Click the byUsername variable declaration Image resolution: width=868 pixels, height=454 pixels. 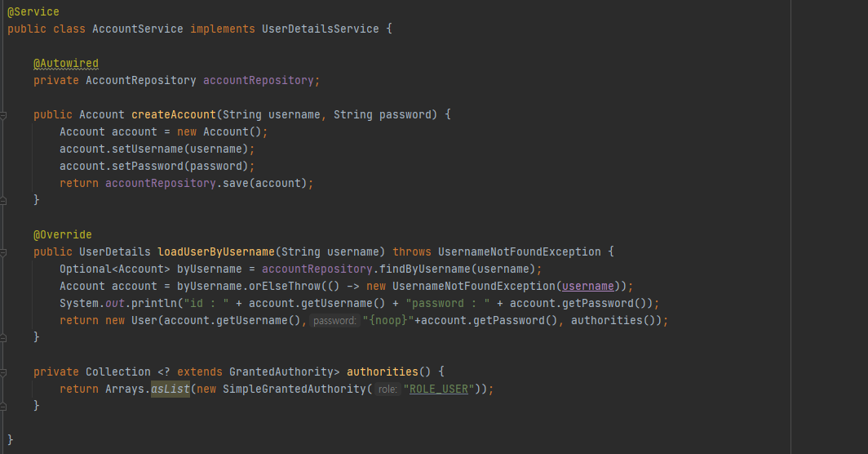pyautogui.click(x=209, y=269)
